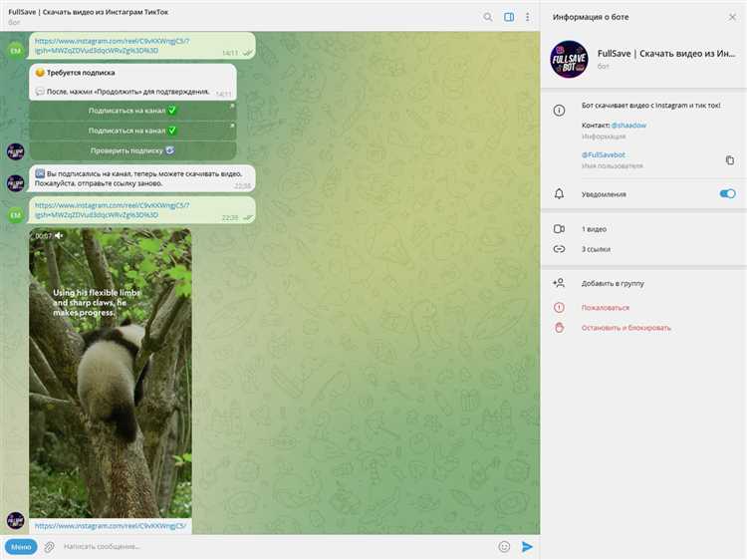The height and width of the screenshot is (560, 747).
Task: Send message with paper plane icon
Action: pyautogui.click(x=527, y=547)
